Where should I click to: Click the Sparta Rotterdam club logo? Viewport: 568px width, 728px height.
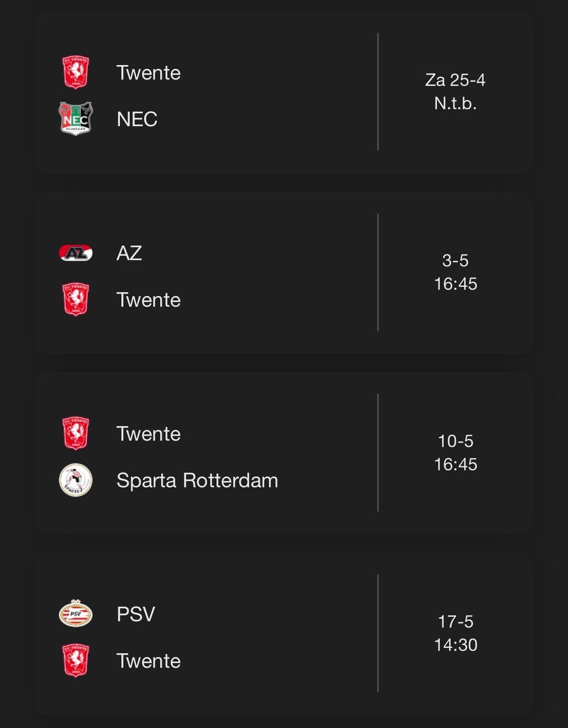point(76,480)
